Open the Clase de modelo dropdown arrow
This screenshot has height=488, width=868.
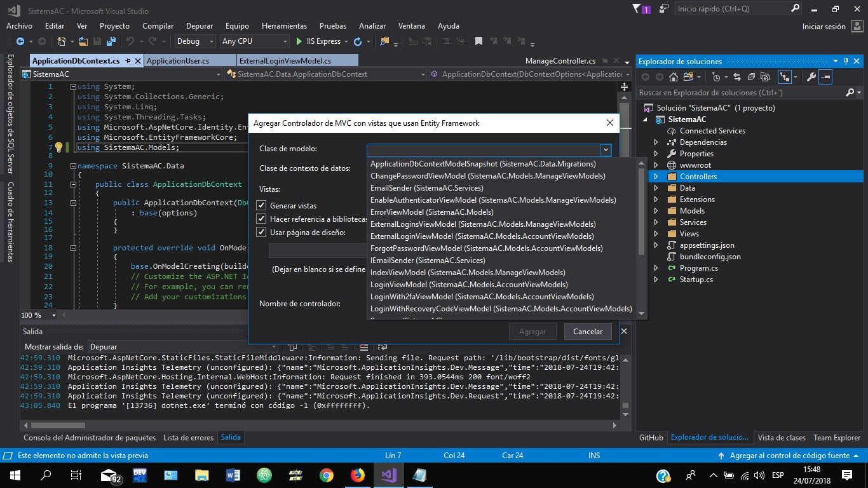606,149
